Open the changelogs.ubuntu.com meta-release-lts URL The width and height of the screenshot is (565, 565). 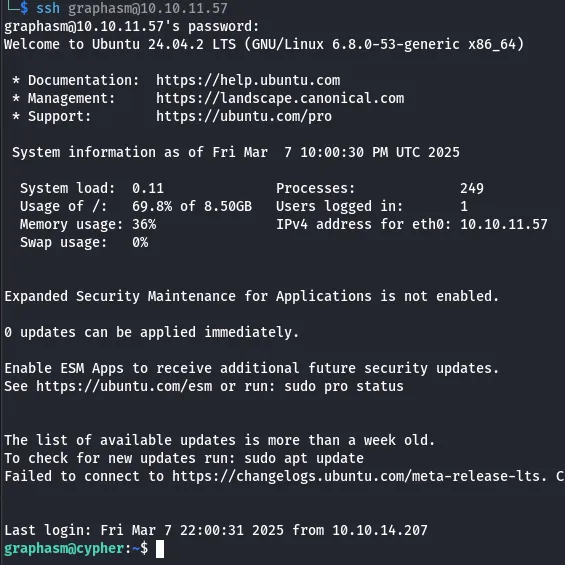click(360, 476)
